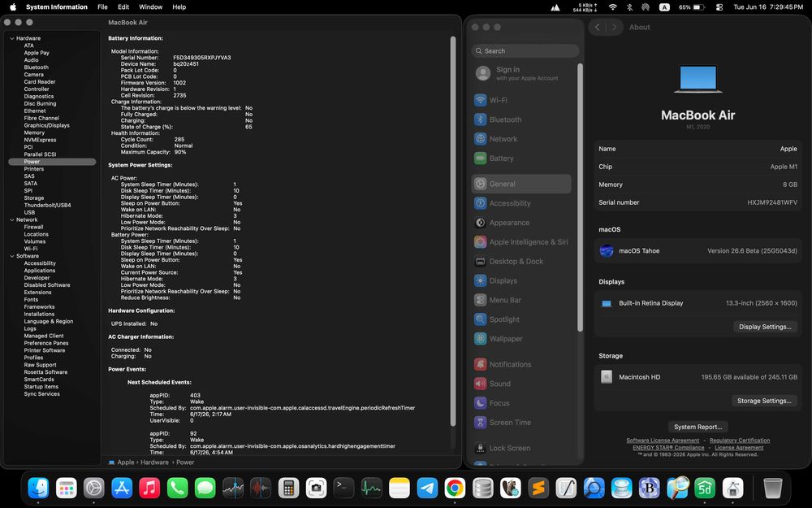This screenshot has width=812, height=508.
Task: Click the System Report... button
Action: (x=698, y=427)
